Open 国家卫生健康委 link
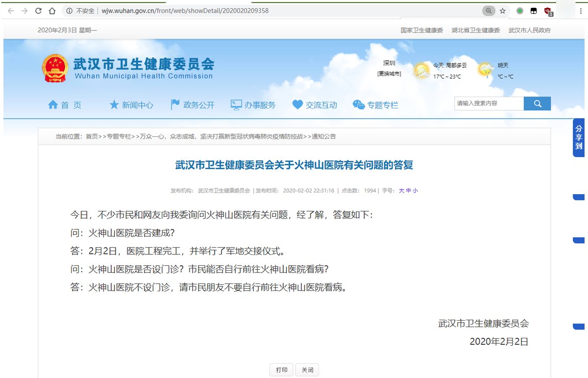 click(x=422, y=30)
